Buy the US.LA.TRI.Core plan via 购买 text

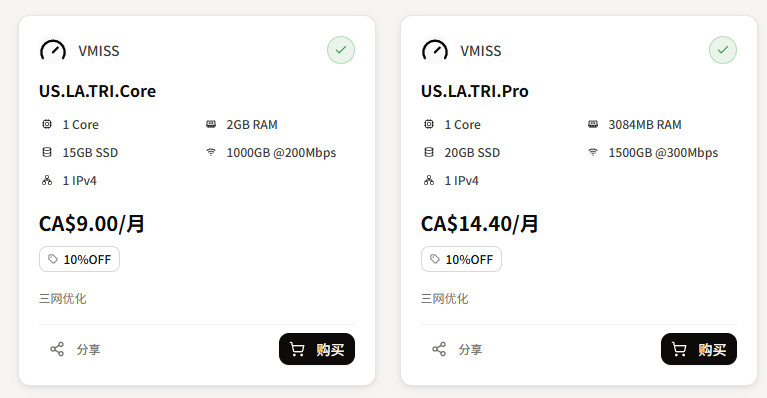(x=330, y=350)
